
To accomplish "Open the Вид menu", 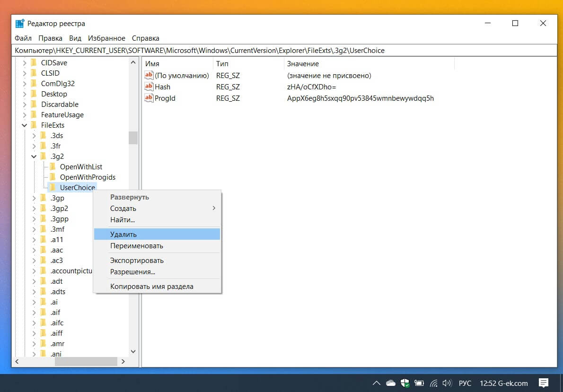I will [x=75, y=38].
